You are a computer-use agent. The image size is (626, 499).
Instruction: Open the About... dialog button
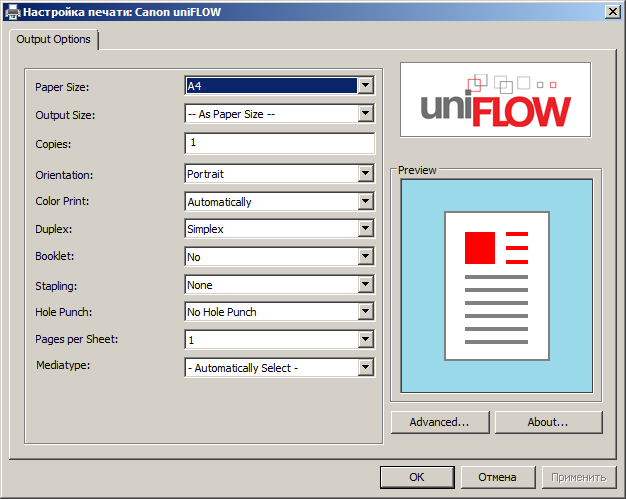(548, 422)
